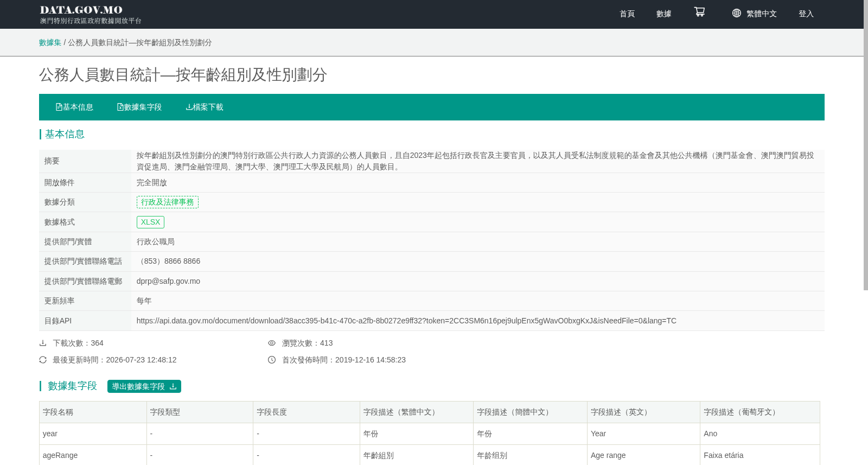Viewport: 868px width, 465px height.
Task: Click the 字段描述（英文） column header
Action: [x=643, y=412]
